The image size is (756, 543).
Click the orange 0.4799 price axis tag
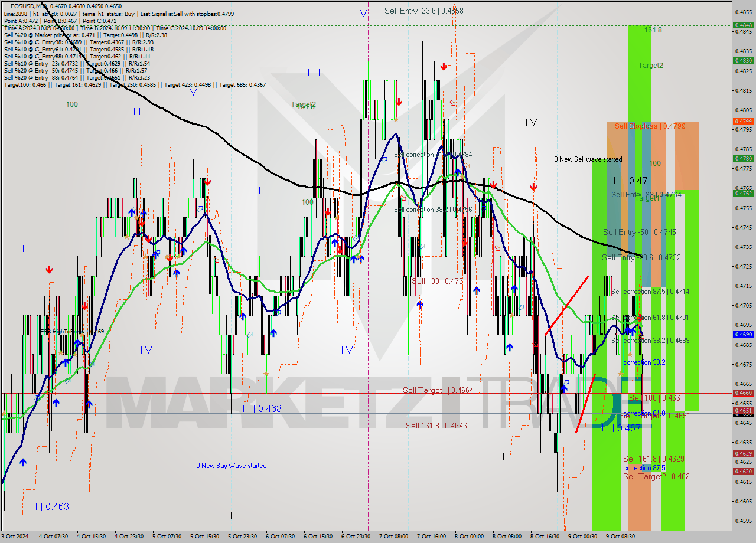[x=743, y=121]
